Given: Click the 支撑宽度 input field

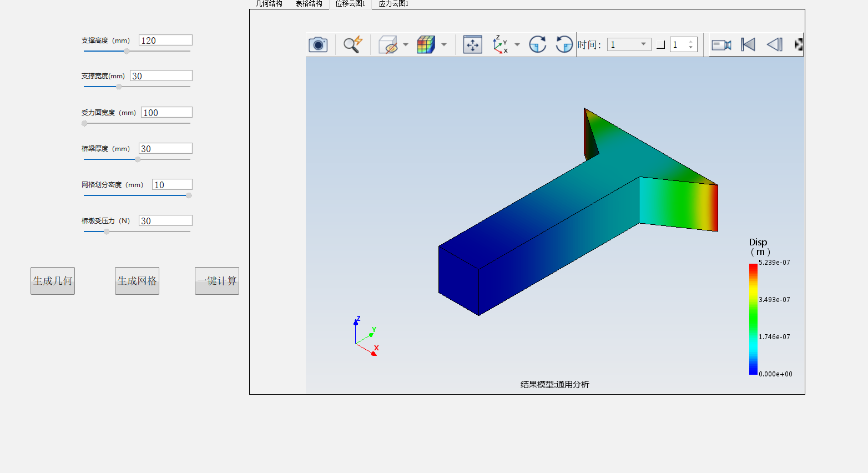Looking at the screenshot, I should [x=161, y=76].
